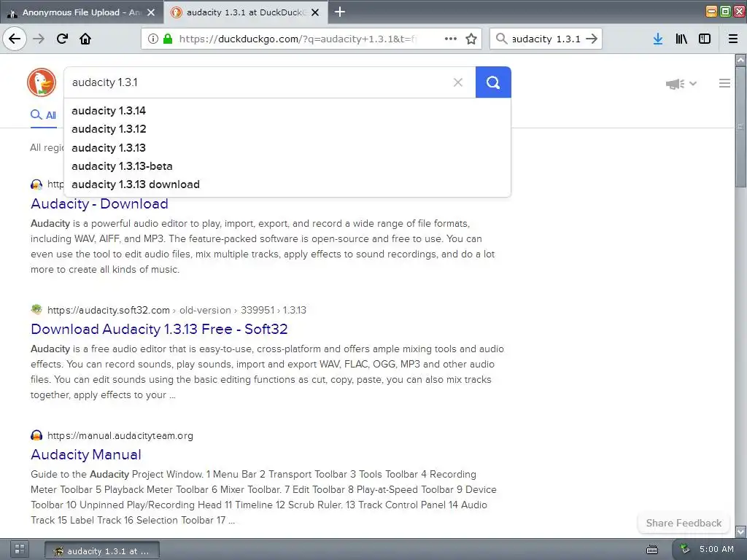Open the Audacity Manual result

click(86, 454)
